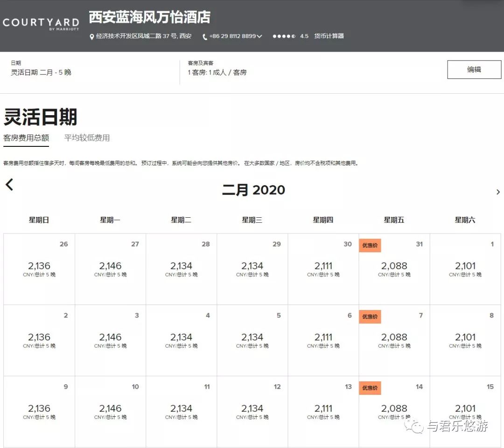This screenshot has width=504, height=448.
Task: Select date 5 priced 2,134
Action: click(x=252, y=340)
